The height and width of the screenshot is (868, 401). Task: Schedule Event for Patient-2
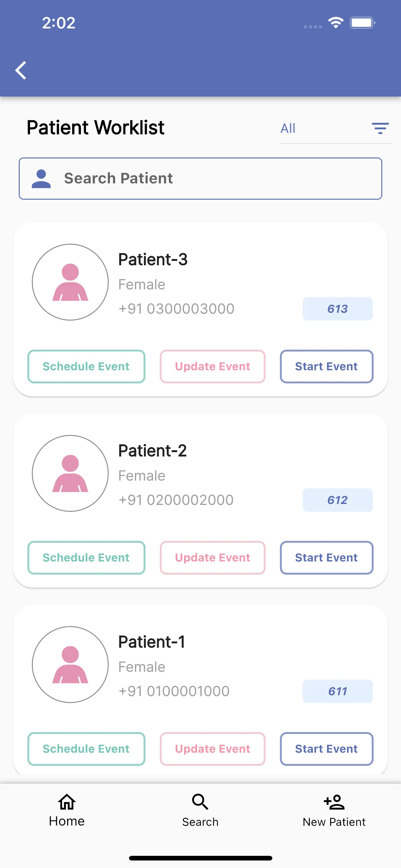click(x=86, y=558)
